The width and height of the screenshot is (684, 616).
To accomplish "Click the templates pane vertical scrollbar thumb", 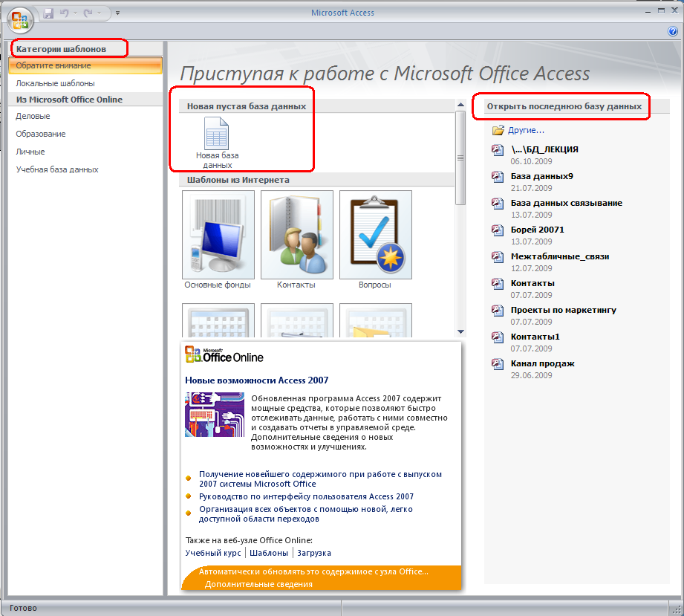I will click(460, 158).
